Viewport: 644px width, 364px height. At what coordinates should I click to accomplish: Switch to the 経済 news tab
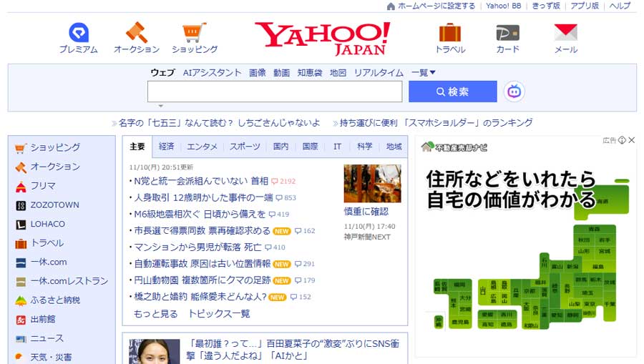(x=166, y=147)
